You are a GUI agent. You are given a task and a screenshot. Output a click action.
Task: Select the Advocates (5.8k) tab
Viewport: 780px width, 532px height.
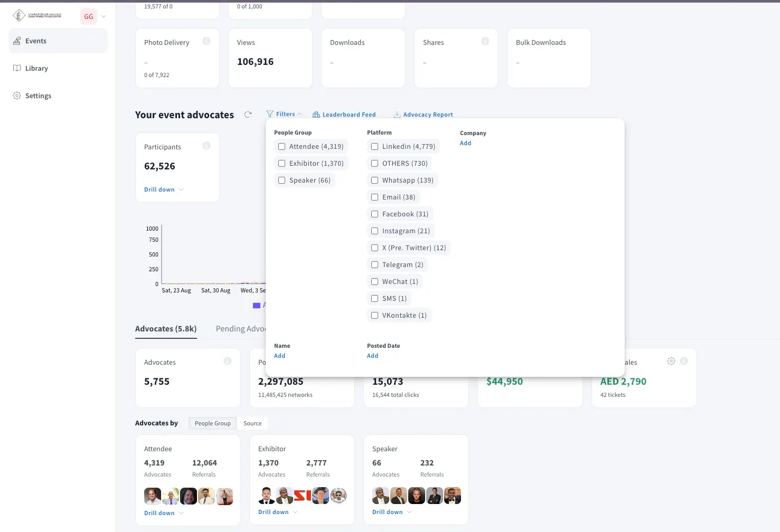click(166, 329)
